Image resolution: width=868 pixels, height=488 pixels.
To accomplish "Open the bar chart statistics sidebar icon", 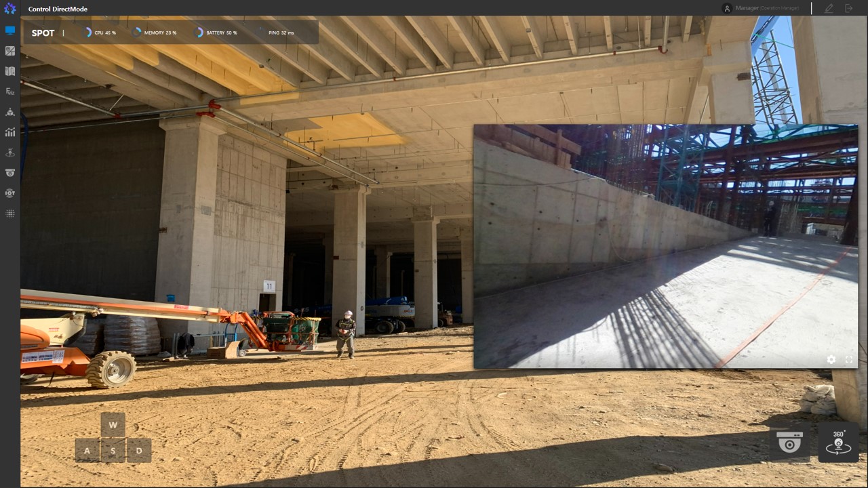I will coord(9,132).
